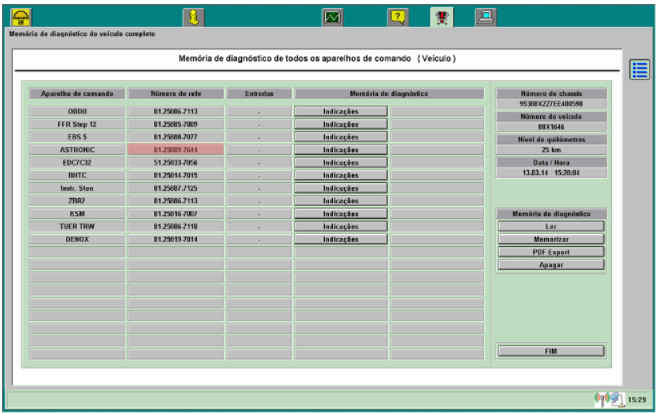Open Indicações for the OBDII control unit
This screenshot has width=659, height=413.
pos(340,111)
